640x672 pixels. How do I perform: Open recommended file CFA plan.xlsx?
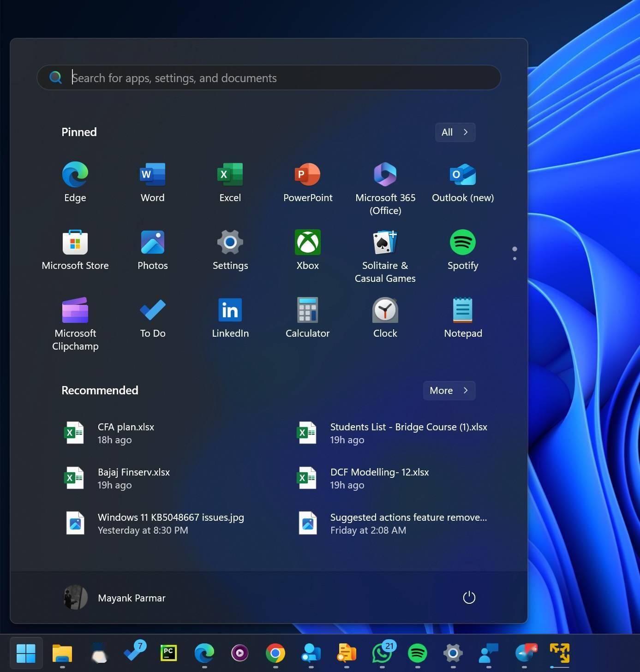coord(110,433)
